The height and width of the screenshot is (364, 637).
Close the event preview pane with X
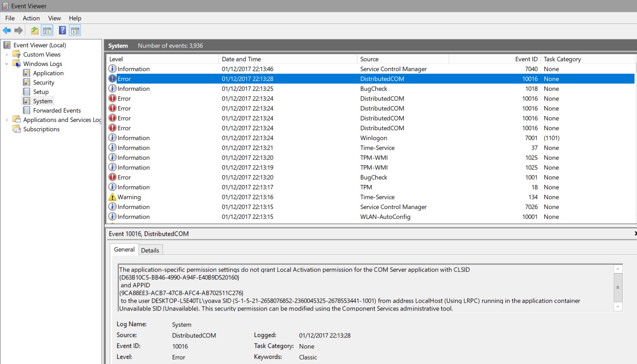pos(635,234)
